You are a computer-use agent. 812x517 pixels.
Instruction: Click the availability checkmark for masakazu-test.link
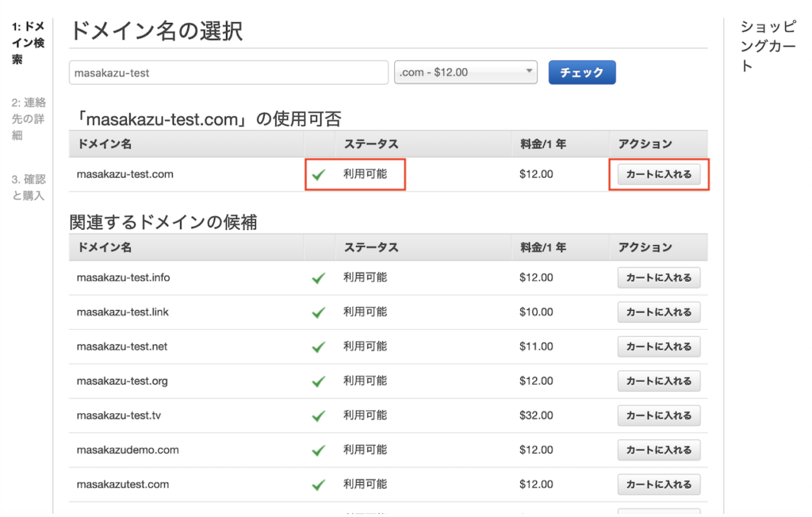(319, 312)
